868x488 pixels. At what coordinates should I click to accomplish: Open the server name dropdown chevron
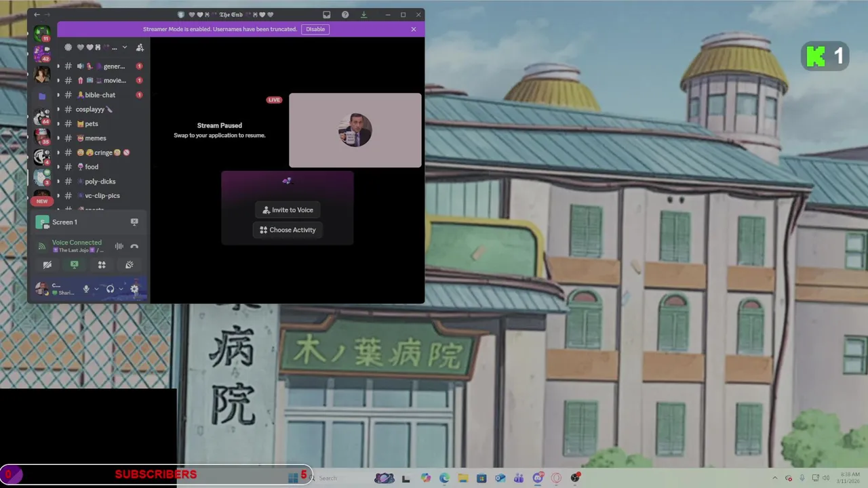(x=124, y=47)
